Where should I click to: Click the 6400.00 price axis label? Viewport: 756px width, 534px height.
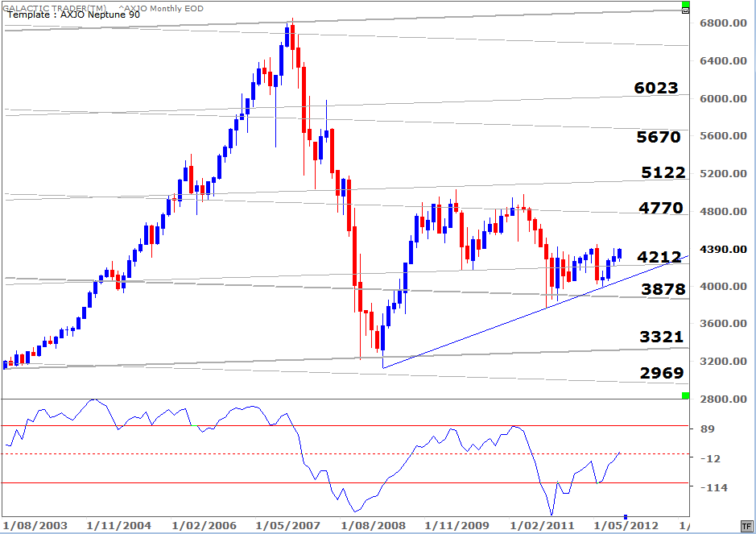point(723,60)
